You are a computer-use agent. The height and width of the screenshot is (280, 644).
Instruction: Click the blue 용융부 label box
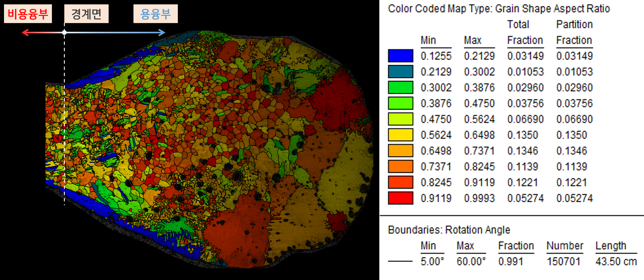point(156,14)
